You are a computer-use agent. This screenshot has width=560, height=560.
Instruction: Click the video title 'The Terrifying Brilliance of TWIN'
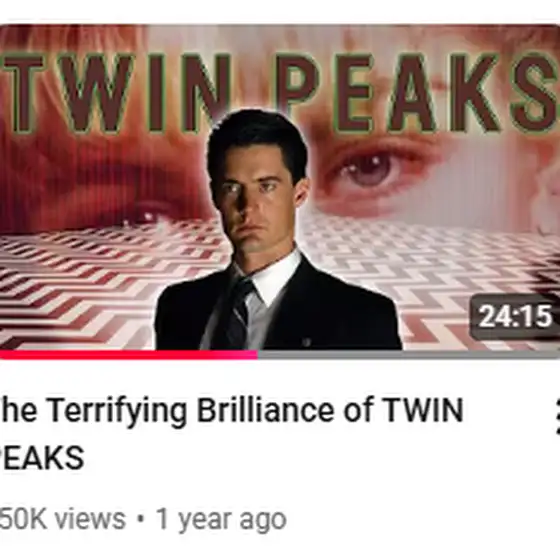232,411
